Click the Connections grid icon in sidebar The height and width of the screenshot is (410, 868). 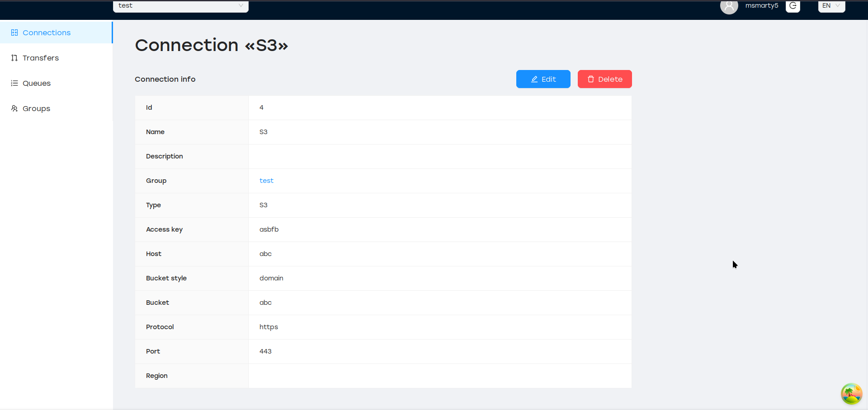point(14,33)
